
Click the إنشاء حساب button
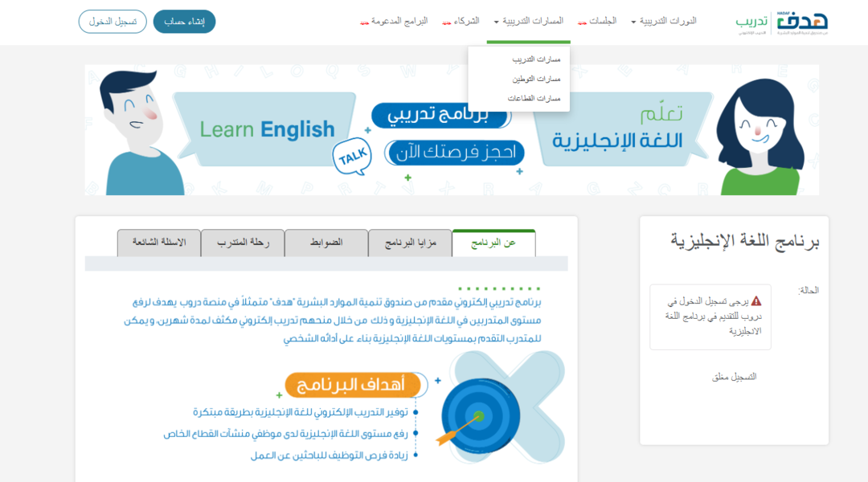184,22
